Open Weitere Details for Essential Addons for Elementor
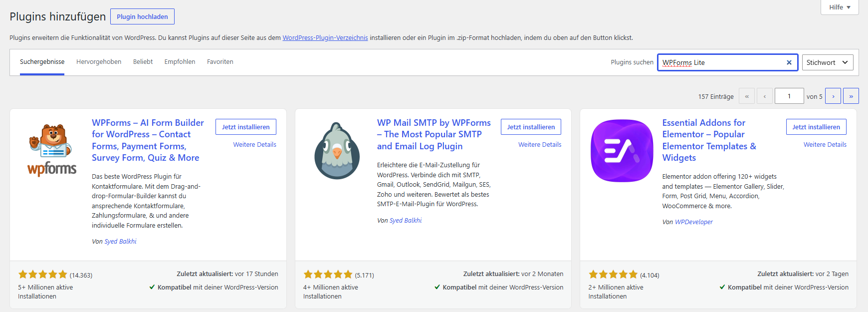Image resolution: width=868 pixels, height=312 pixels. (x=825, y=144)
